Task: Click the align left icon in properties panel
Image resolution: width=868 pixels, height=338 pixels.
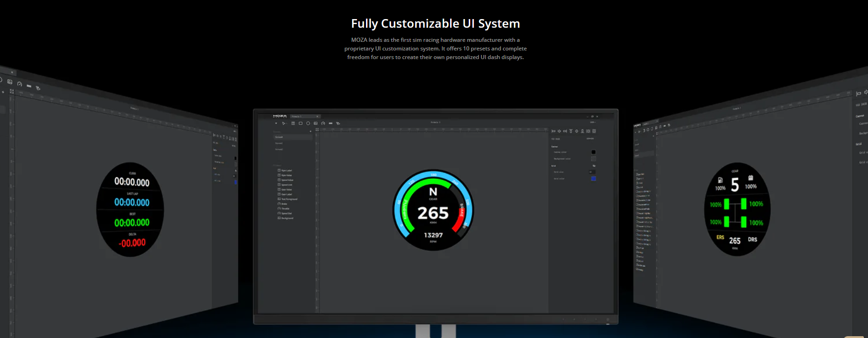Action: (x=553, y=131)
